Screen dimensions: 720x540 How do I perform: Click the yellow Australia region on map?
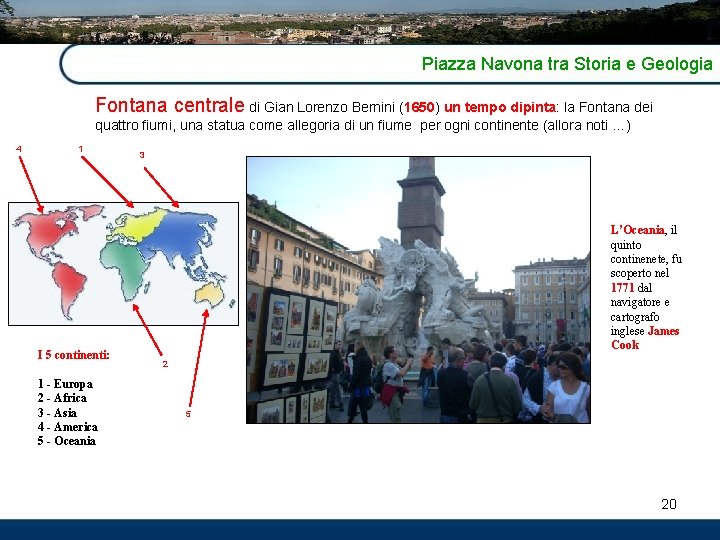(x=209, y=294)
